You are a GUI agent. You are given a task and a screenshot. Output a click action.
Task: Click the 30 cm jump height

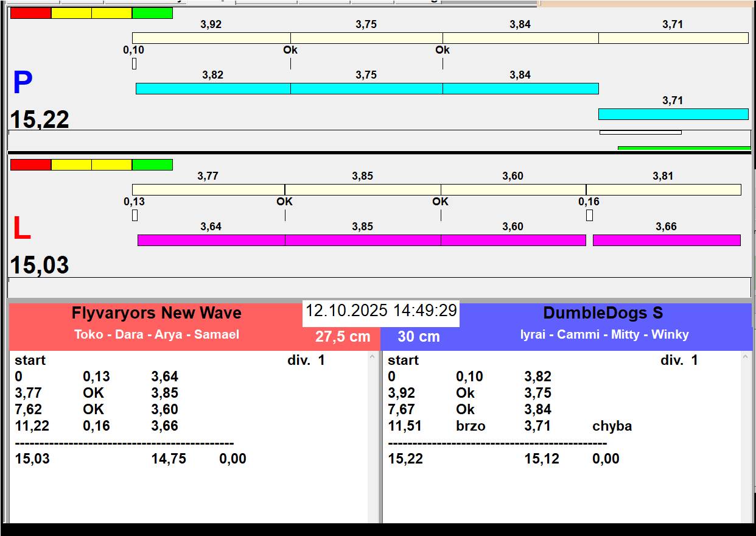[418, 336]
